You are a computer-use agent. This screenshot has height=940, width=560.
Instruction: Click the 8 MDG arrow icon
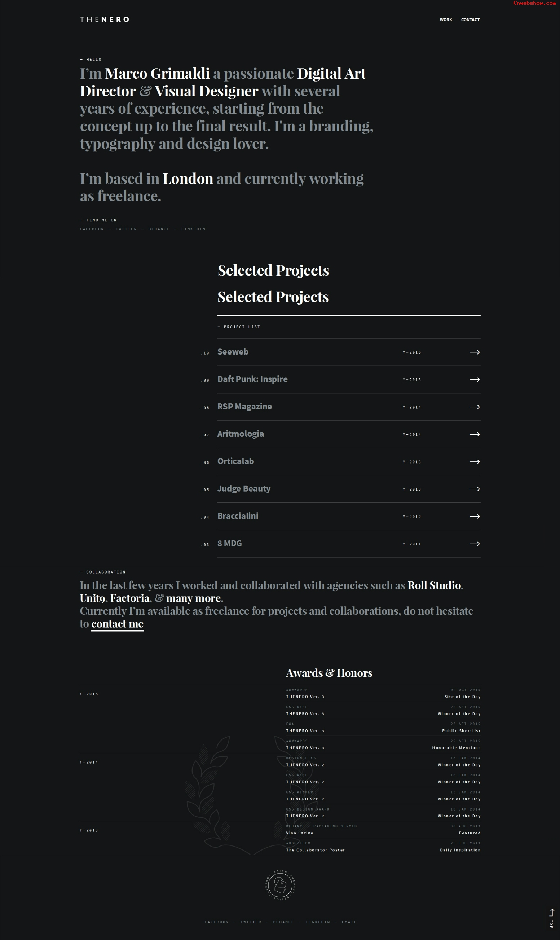pyautogui.click(x=474, y=544)
